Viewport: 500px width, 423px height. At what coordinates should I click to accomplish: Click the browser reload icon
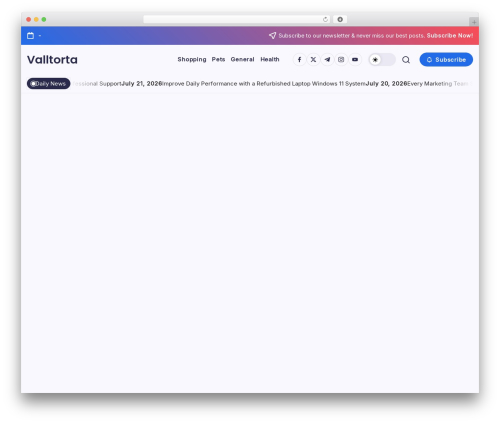[x=325, y=19]
